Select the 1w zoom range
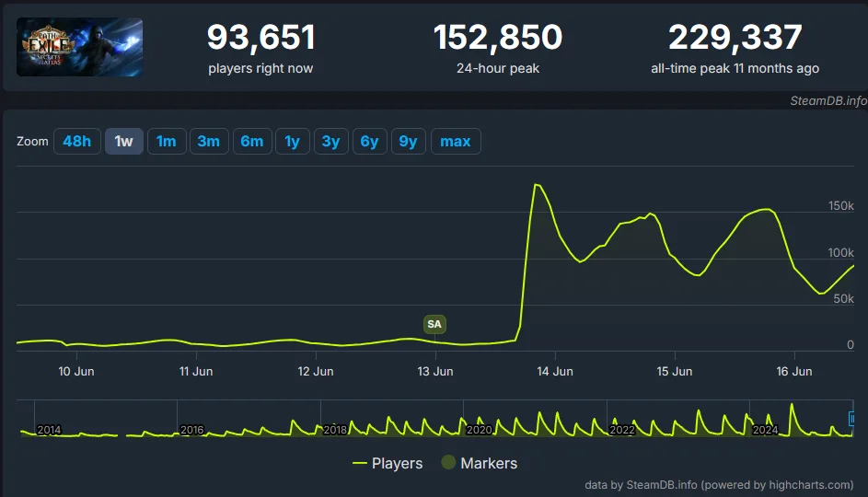The image size is (868, 497). click(123, 141)
